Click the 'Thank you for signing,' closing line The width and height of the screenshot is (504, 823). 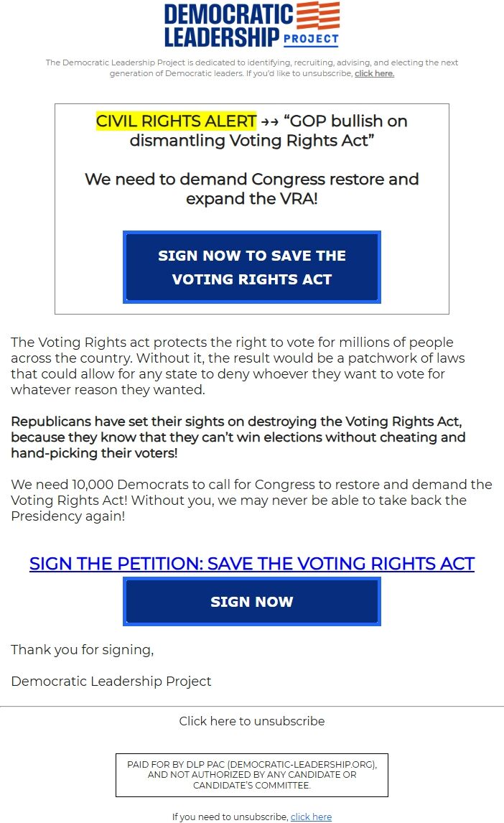pyautogui.click(x=83, y=650)
